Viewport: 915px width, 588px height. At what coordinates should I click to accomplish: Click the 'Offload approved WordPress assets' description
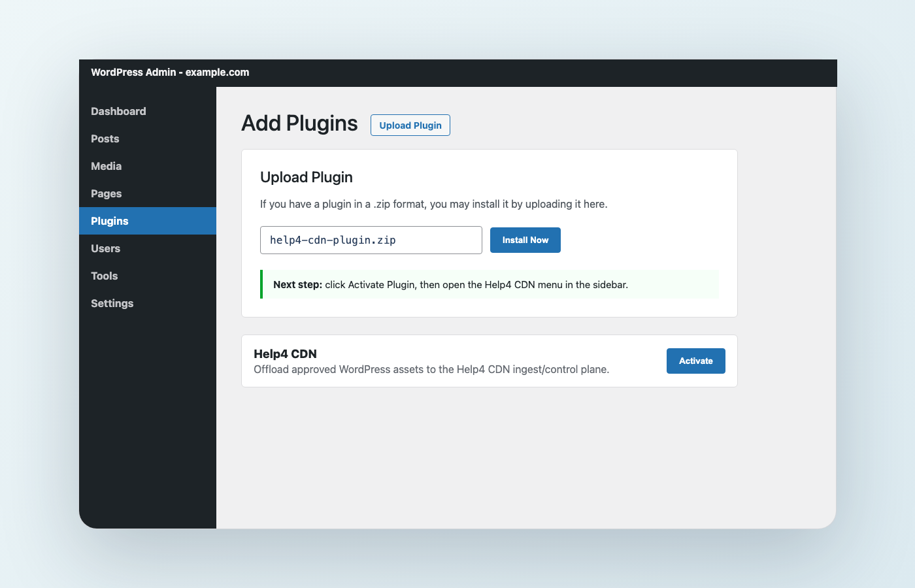[431, 370]
